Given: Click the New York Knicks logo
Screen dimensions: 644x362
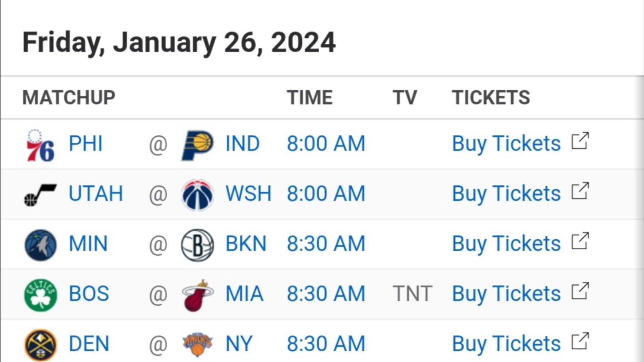Looking at the screenshot, I should [198, 345].
